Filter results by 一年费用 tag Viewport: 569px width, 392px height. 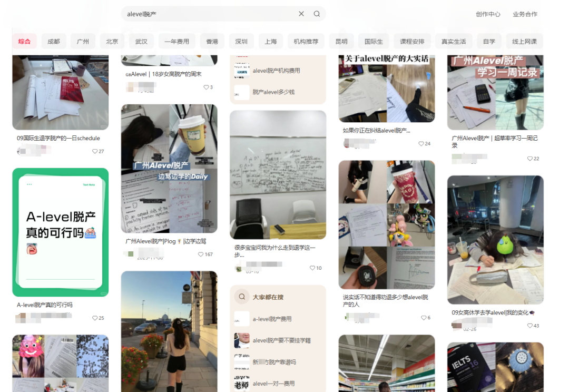pos(176,42)
